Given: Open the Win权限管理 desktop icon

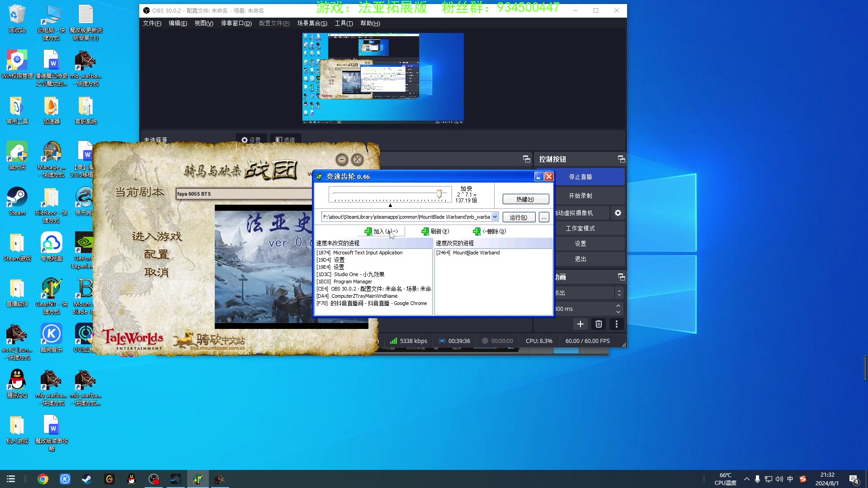Looking at the screenshot, I should coord(17,65).
